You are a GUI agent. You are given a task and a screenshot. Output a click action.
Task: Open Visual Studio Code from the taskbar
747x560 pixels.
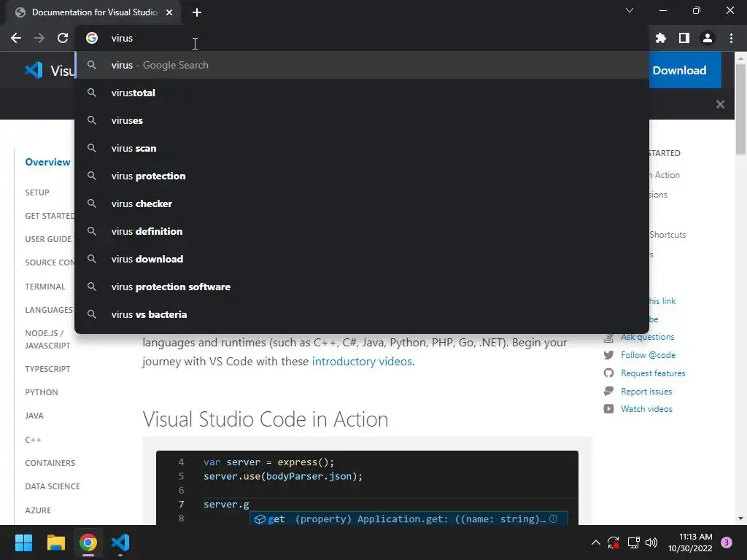(120, 542)
